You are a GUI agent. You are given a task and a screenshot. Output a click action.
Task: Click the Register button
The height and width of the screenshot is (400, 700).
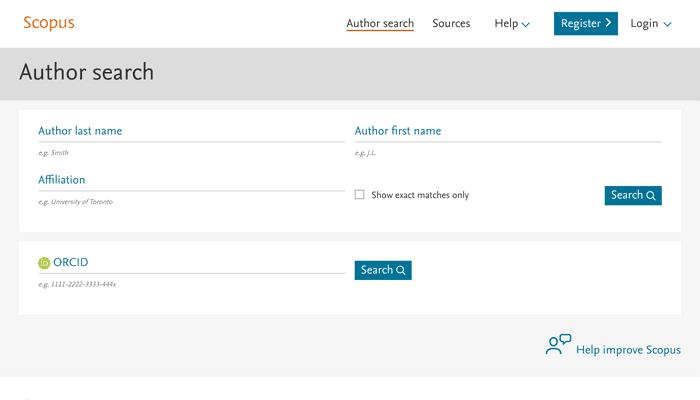click(x=586, y=23)
